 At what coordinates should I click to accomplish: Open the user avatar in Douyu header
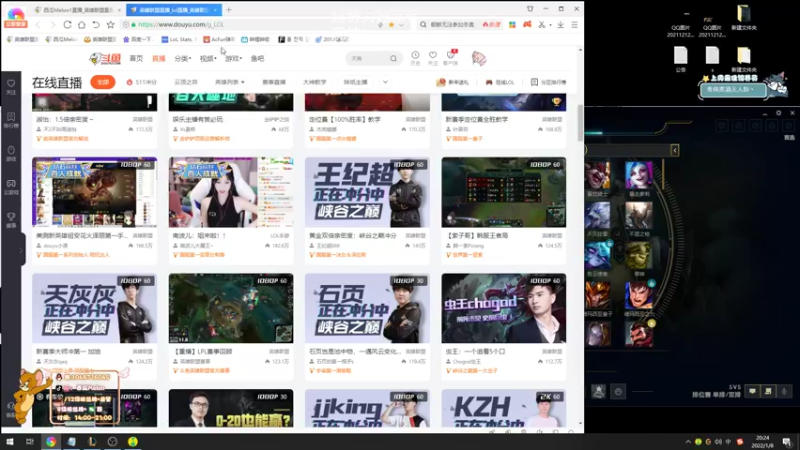tap(479, 59)
